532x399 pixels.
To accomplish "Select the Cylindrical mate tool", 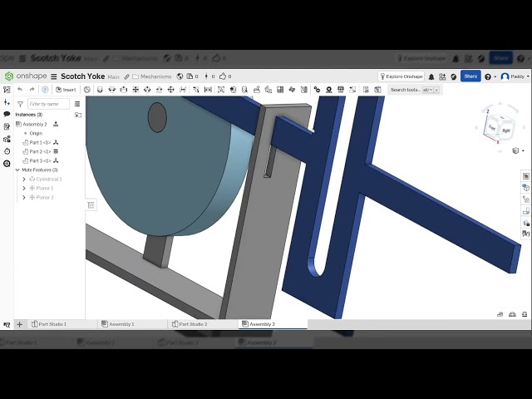I will (147, 90).
